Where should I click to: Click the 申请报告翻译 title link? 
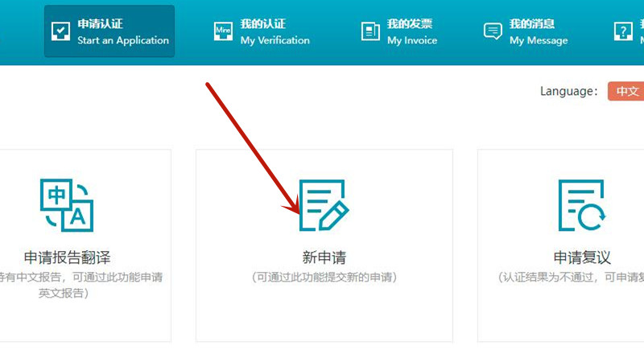(x=67, y=258)
